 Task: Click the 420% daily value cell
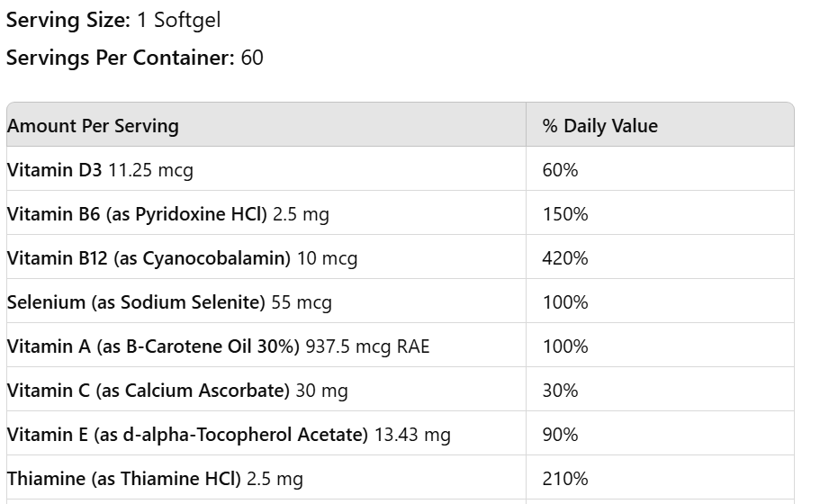(x=565, y=258)
